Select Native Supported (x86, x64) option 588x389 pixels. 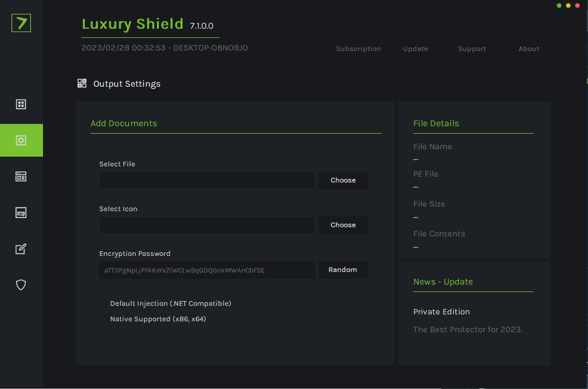click(x=103, y=319)
